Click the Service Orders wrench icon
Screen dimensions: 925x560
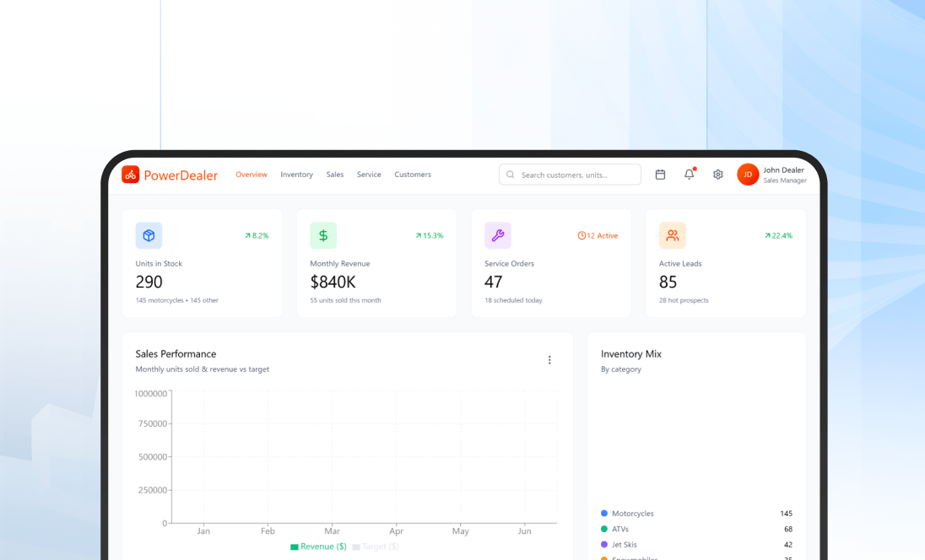(498, 235)
